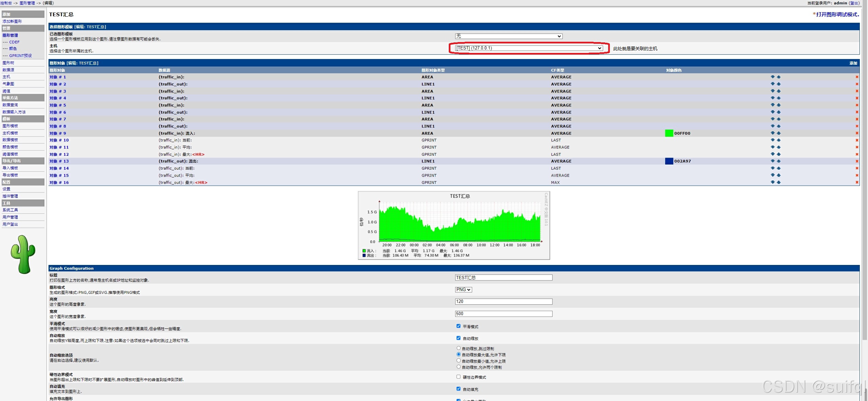Move 对象 # 5 down with arrow icon
Screen dimensions: 868x401
(772, 105)
